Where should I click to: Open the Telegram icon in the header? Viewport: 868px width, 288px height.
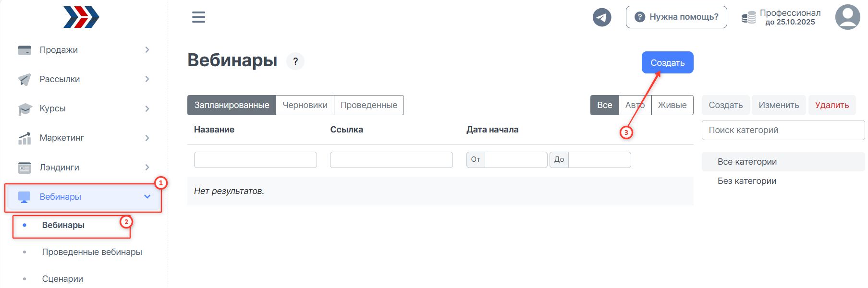click(x=602, y=17)
